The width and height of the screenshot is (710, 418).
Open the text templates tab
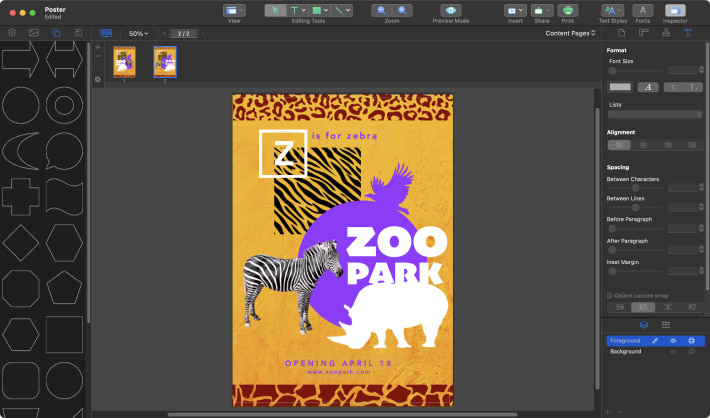point(78,33)
